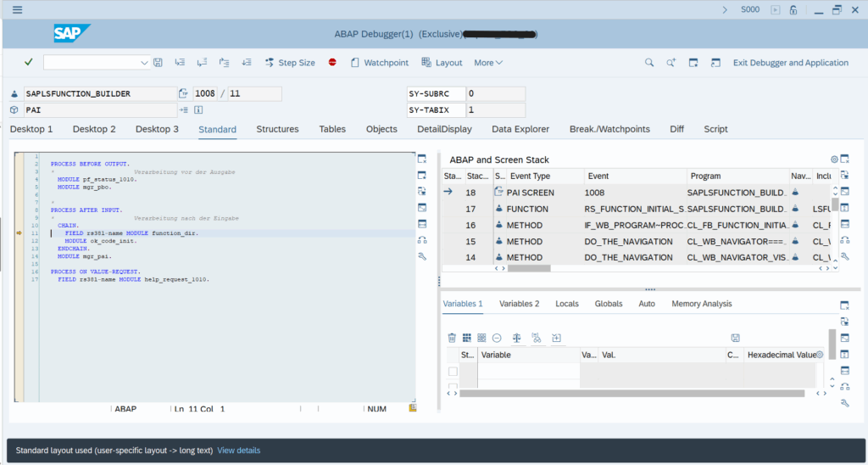Switch to the Variables 2 tab
Screen dimensions: 868x465
click(x=520, y=304)
